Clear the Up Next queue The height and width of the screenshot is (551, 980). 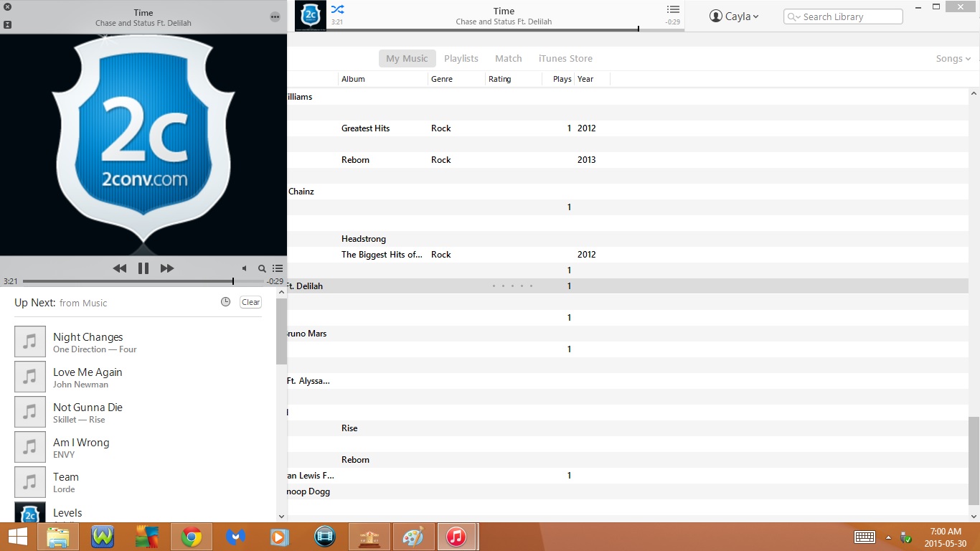pyautogui.click(x=251, y=302)
